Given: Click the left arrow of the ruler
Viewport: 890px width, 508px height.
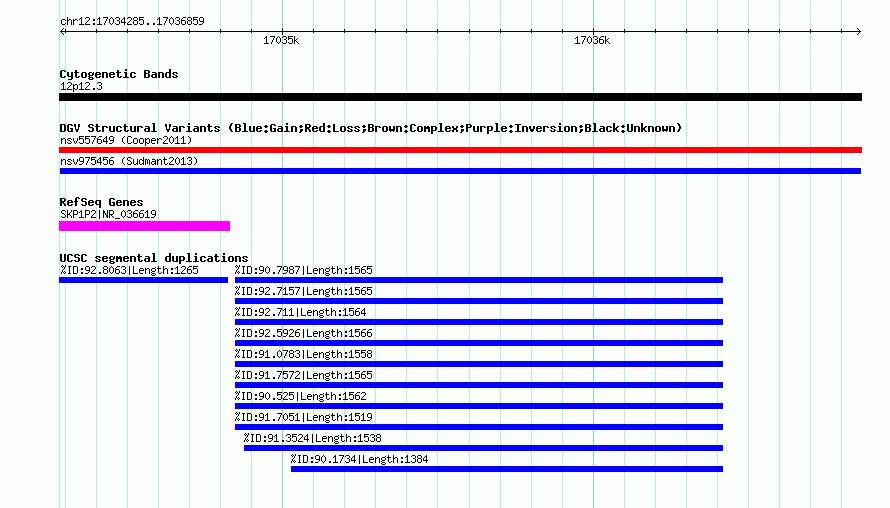Looking at the screenshot, I should (63, 31).
